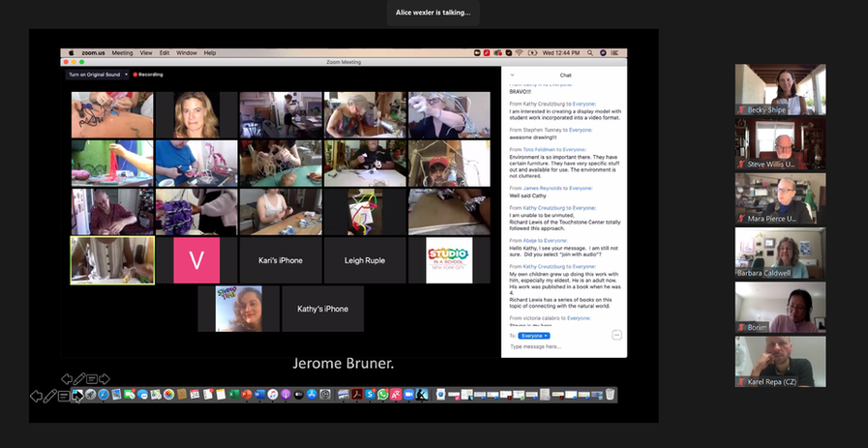Screen dimensions: 868x448
Task: Open the Meeting menu
Action: pyautogui.click(x=122, y=52)
